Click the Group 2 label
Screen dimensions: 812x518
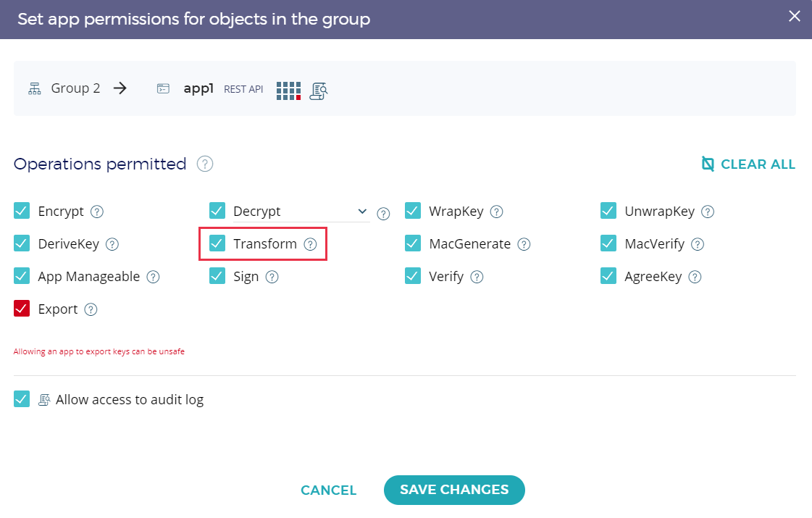coord(75,89)
